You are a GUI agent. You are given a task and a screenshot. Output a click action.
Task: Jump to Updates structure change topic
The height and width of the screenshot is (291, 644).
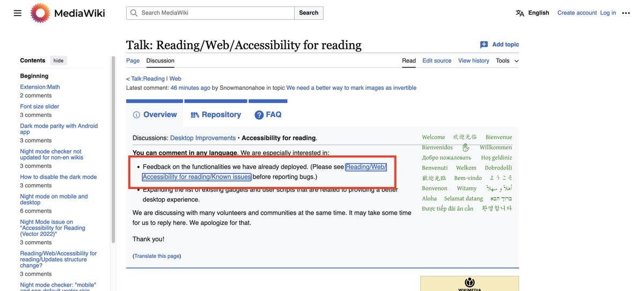click(x=58, y=259)
